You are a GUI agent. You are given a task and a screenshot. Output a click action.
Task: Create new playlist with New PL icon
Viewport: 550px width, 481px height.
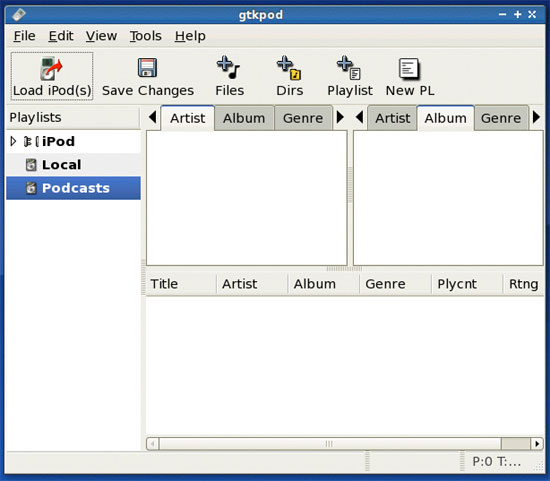(x=409, y=68)
